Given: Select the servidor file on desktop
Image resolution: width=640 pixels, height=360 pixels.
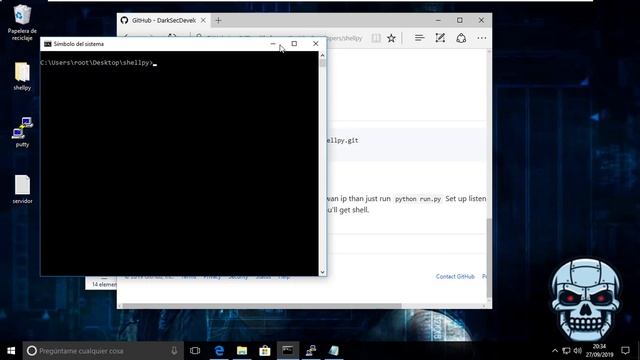Looking at the screenshot, I should point(22,189).
